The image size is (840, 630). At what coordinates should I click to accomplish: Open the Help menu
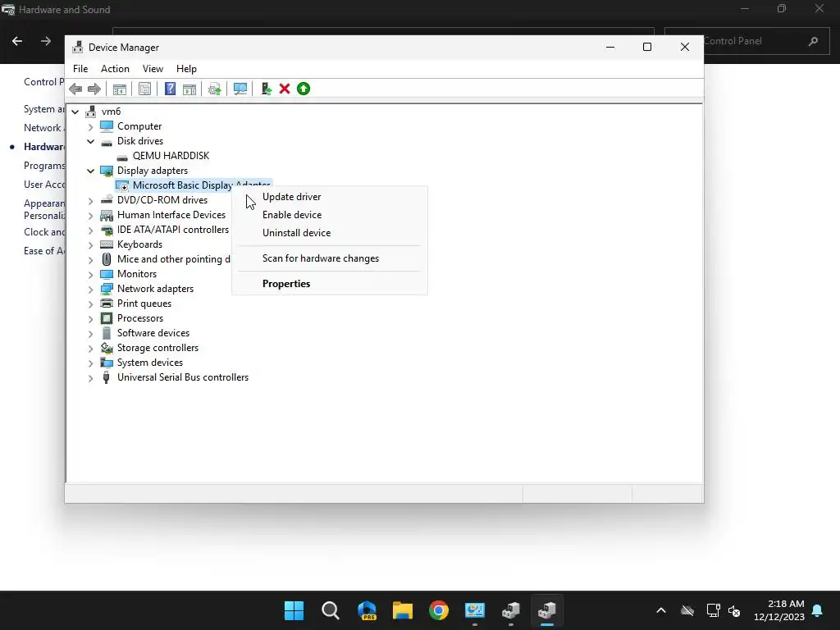[x=186, y=69]
